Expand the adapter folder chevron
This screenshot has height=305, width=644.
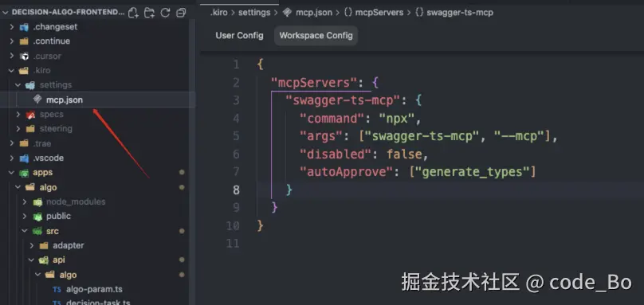click(x=31, y=245)
